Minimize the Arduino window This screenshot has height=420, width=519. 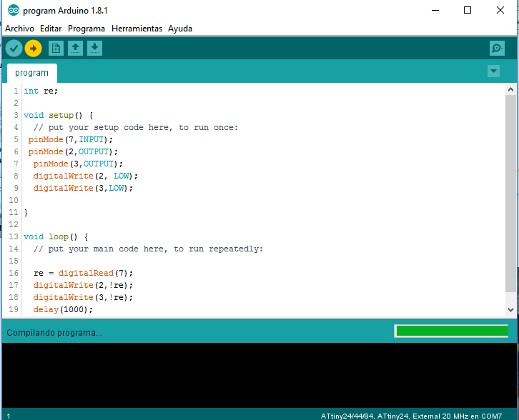pos(435,10)
